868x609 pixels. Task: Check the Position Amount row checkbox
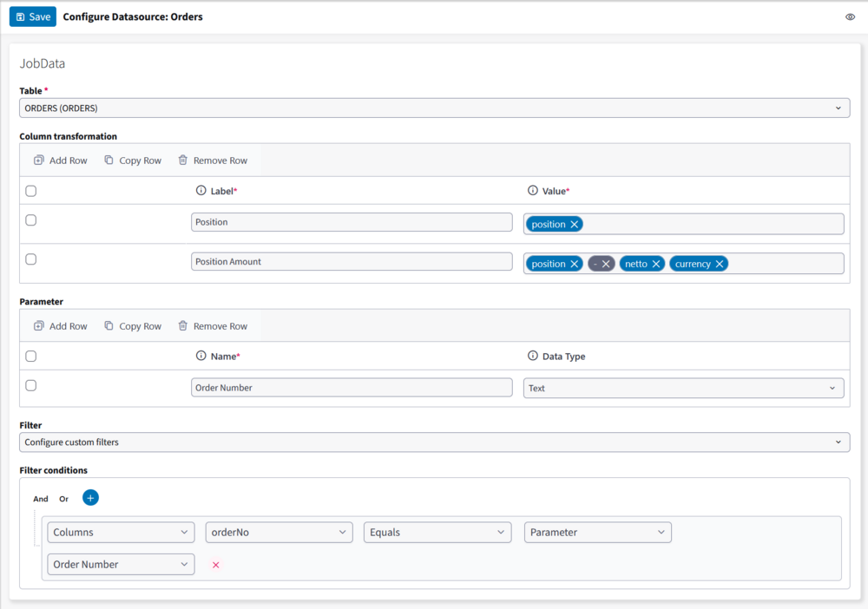click(31, 259)
